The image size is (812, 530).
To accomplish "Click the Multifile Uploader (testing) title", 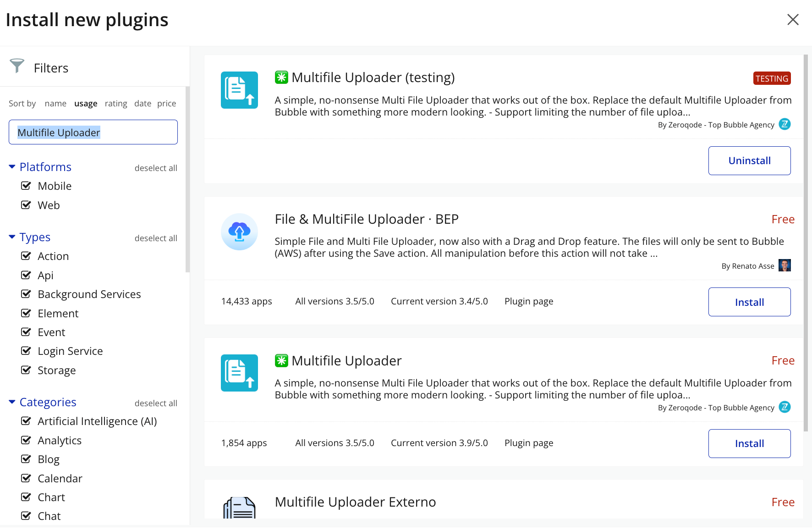I will coord(373,77).
